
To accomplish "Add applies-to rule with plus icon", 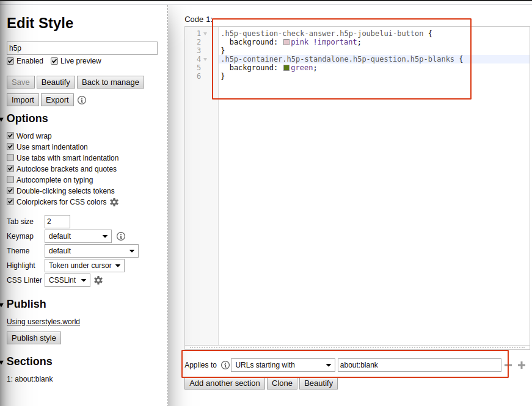I will (522, 365).
